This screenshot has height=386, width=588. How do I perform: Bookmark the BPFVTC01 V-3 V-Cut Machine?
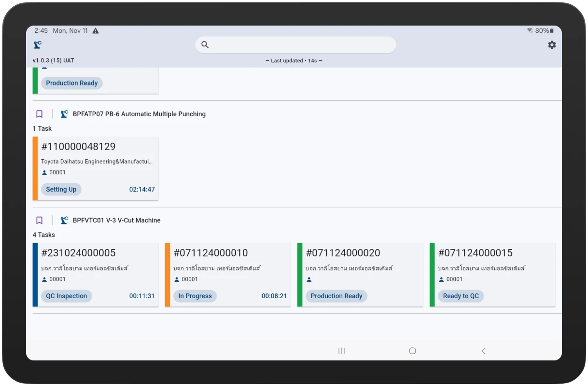tap(40, 221)
